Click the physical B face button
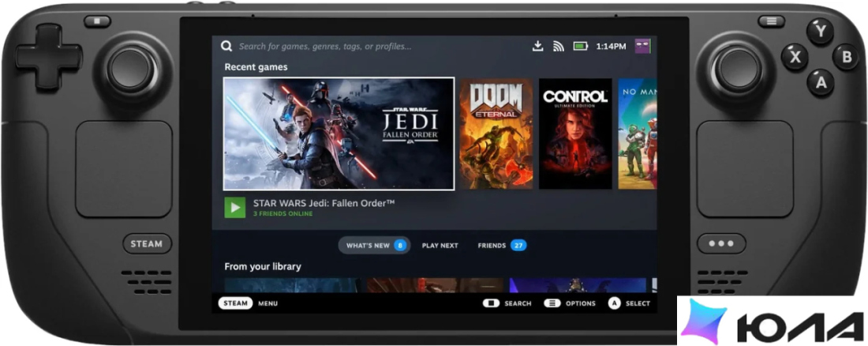Viewport: 868px width, 346px height. (846, 57)
